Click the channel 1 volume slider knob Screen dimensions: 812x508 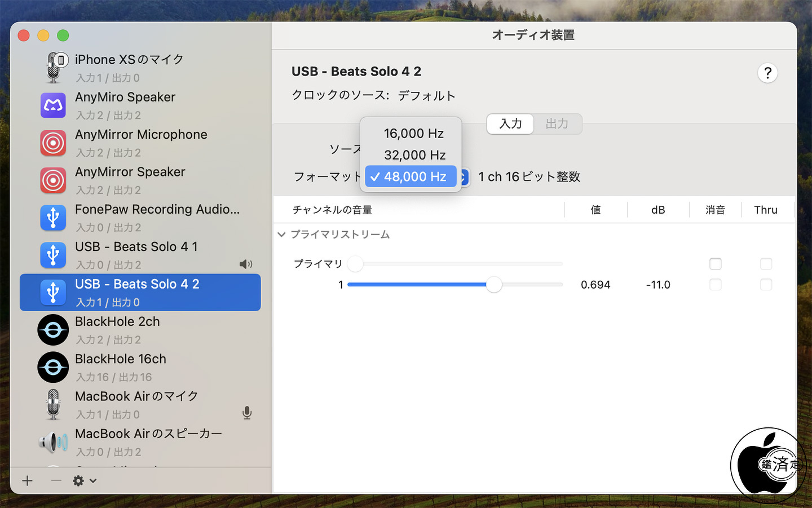pyautogui.click(x=494, y=284)
